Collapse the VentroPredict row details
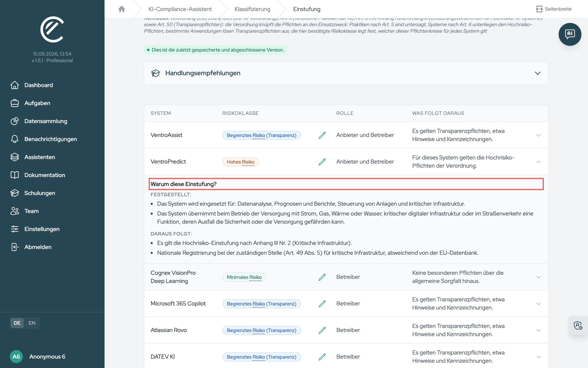Screen dimensions: 588x368 [x=538, y=162]
